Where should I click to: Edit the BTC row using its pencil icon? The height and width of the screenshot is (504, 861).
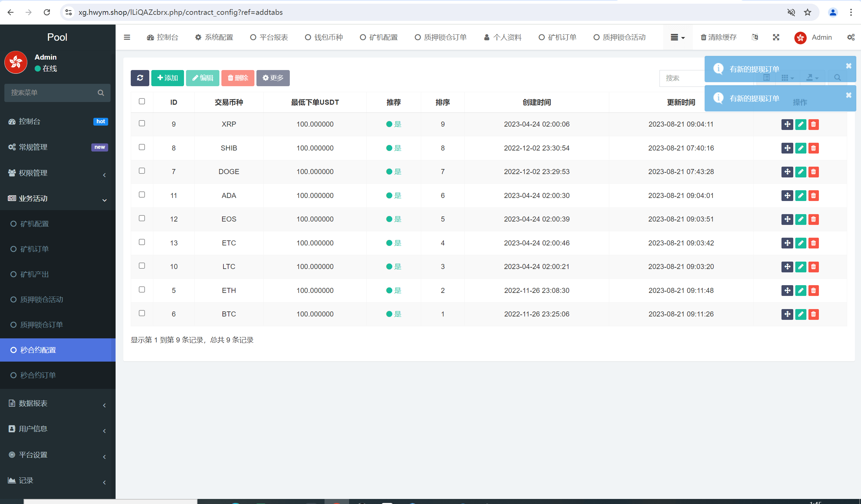(x=801, y=314)
